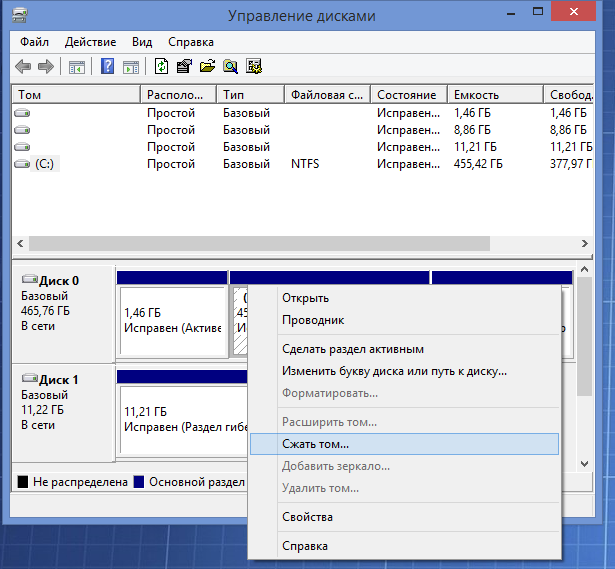
Task: Click the black Не распределена legend swatch
Action: point(23,482)
